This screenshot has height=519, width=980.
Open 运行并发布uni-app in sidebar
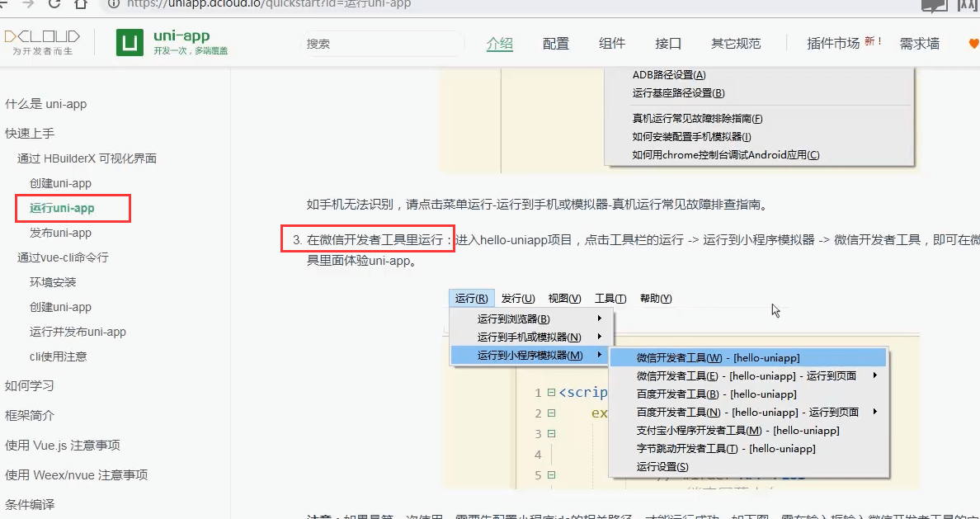click(78, 332)
